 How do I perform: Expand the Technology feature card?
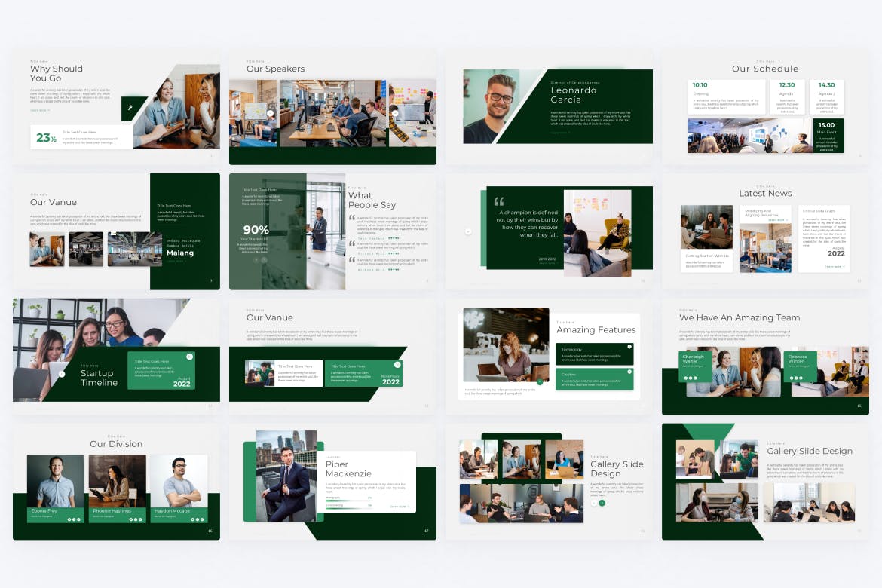point(594,354)
